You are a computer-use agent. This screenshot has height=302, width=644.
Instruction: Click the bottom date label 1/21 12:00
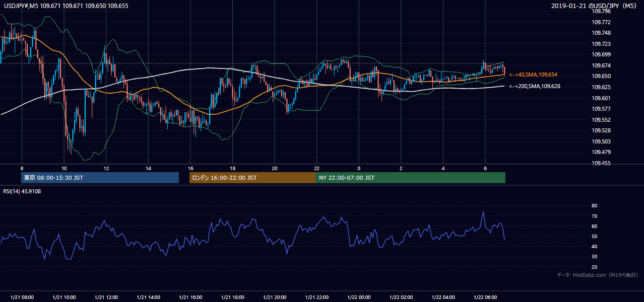click(106, 297)
